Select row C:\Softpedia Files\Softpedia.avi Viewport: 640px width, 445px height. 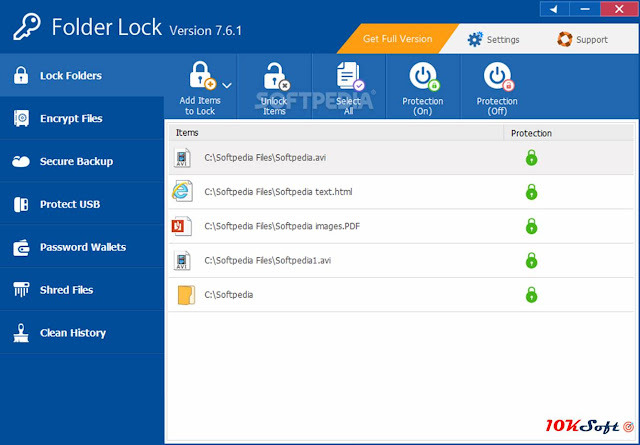[401, 158]
